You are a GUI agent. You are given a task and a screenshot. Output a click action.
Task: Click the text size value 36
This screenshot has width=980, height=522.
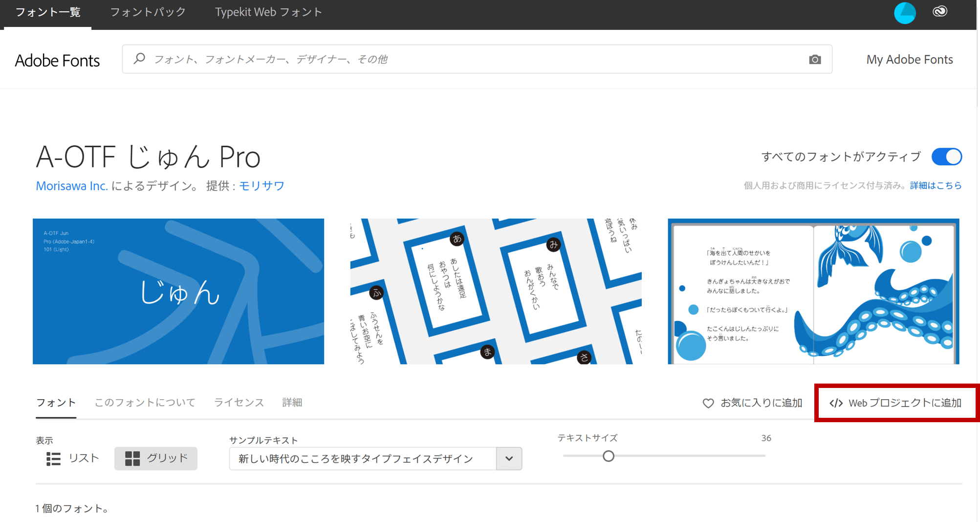pyautogui.click(x=766, y=438)
